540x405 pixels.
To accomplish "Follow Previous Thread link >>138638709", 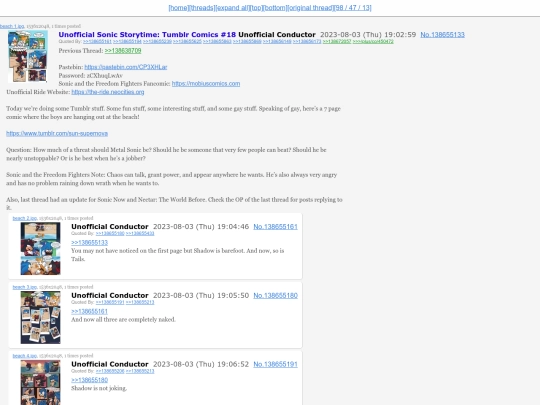I will pos(123,51).
